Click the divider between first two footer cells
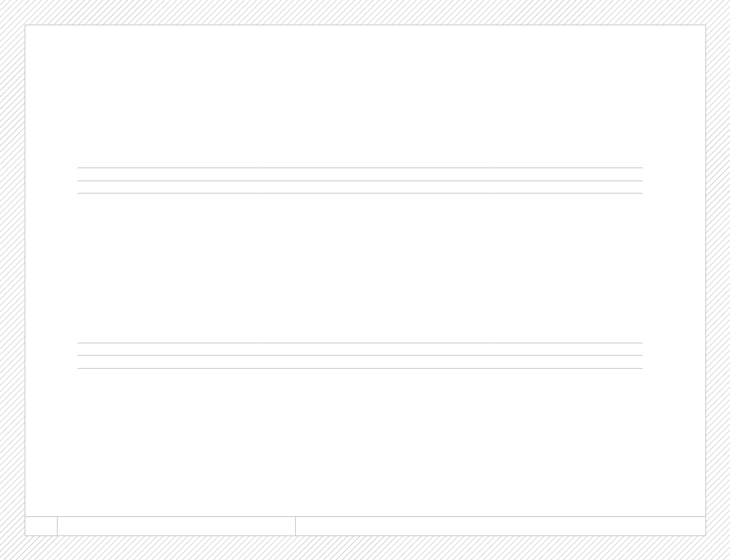 click(x=58, y=526)
